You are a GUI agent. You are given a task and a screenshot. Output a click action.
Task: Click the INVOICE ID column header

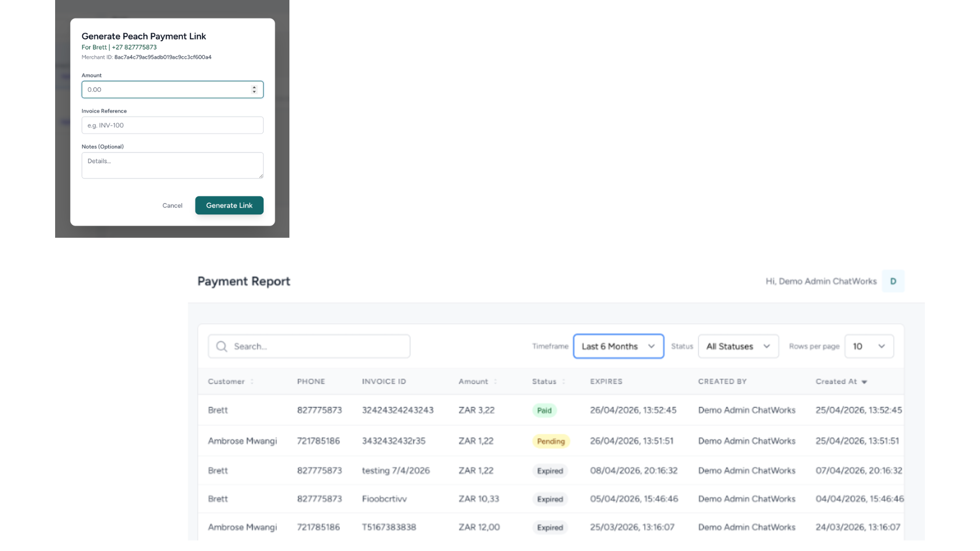tap(384, 382)
